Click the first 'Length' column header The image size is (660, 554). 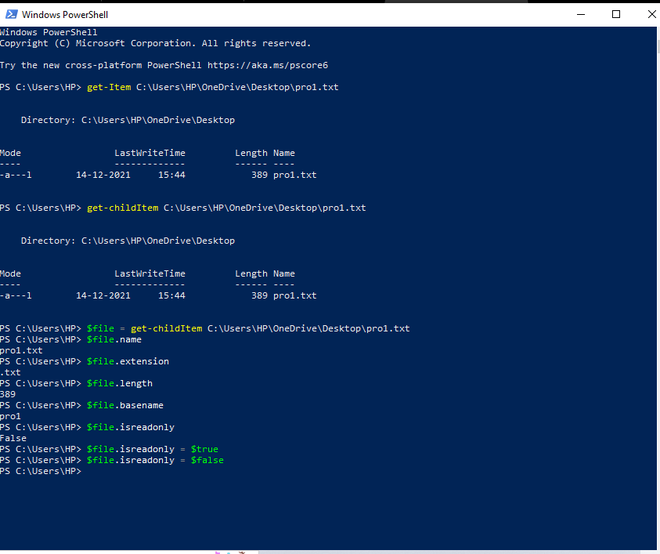click(x=251, y=153)
